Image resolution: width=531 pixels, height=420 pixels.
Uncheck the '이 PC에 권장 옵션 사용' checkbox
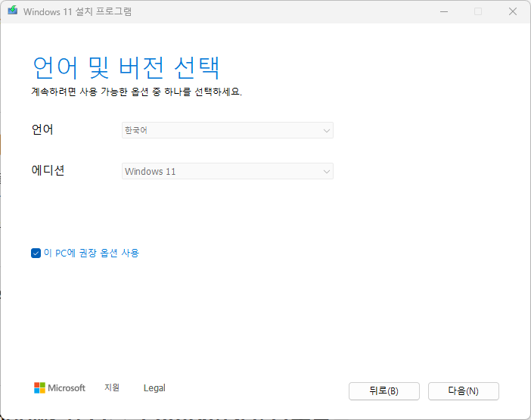(36, 253)
